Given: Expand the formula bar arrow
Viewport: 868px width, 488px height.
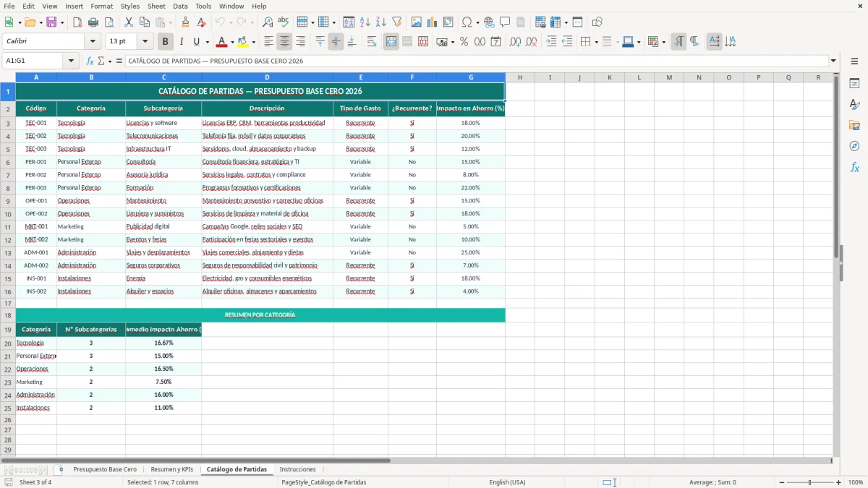Looking at the screenshot, I should [834, 61].
